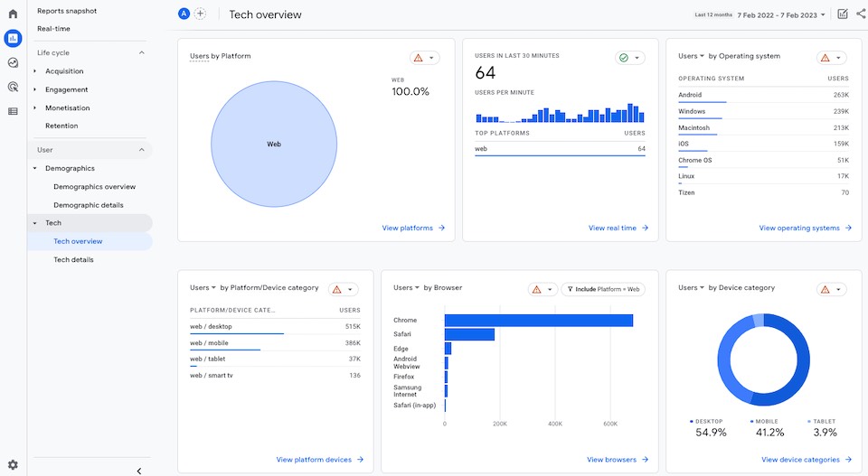
Task: Click the Web pie chart segment
Action: coord(274,145)
